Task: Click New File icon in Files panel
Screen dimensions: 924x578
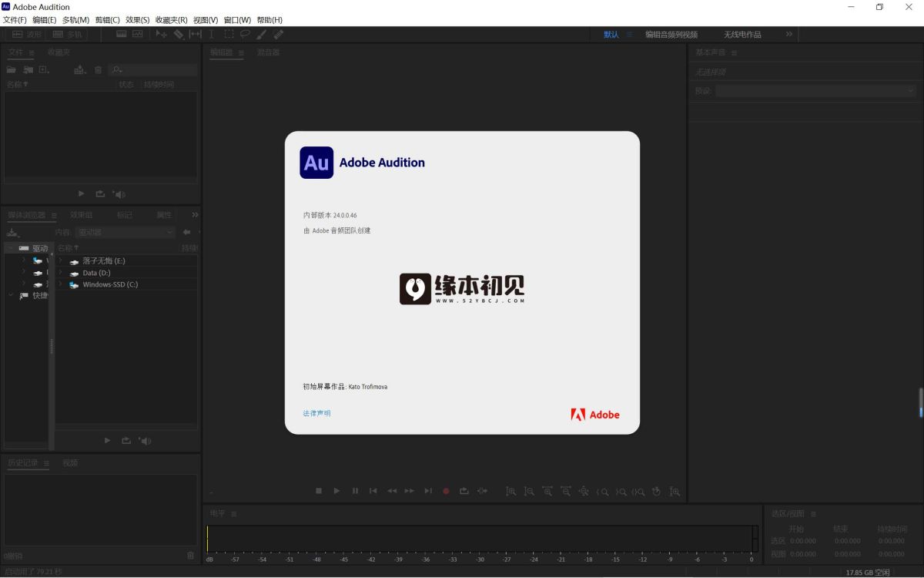Action: tap(44, 69)
